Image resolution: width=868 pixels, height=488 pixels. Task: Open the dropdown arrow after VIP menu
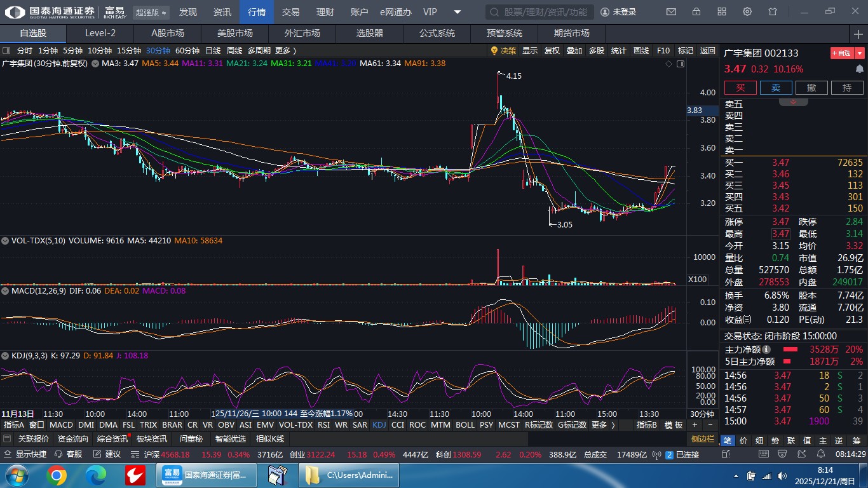(457, 12)
